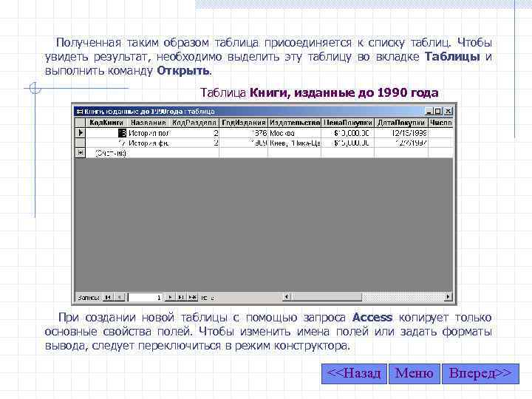Select the ДатаПокупки column header
The width and height of the screenshot is (532, 399).
401,123
